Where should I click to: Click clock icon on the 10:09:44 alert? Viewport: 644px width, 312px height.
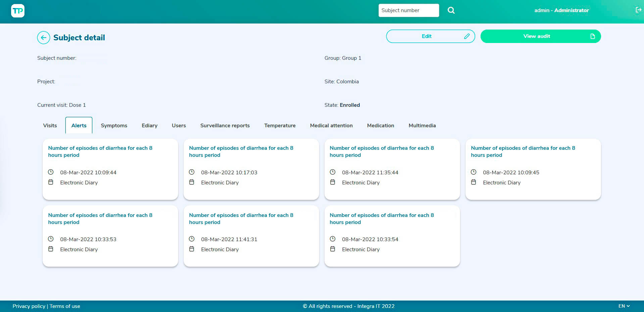tap(51, 172)
